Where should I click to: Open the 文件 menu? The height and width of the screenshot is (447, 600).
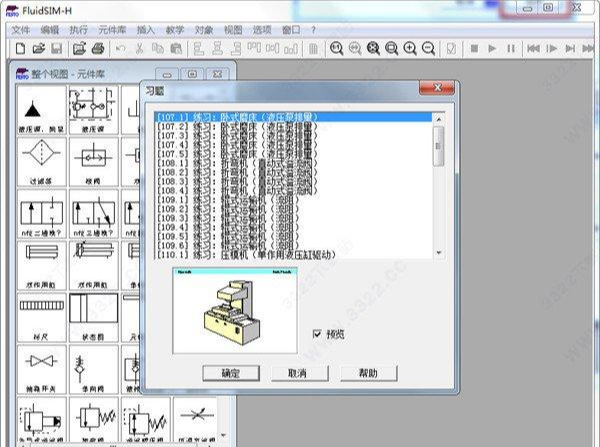[21, 30]
